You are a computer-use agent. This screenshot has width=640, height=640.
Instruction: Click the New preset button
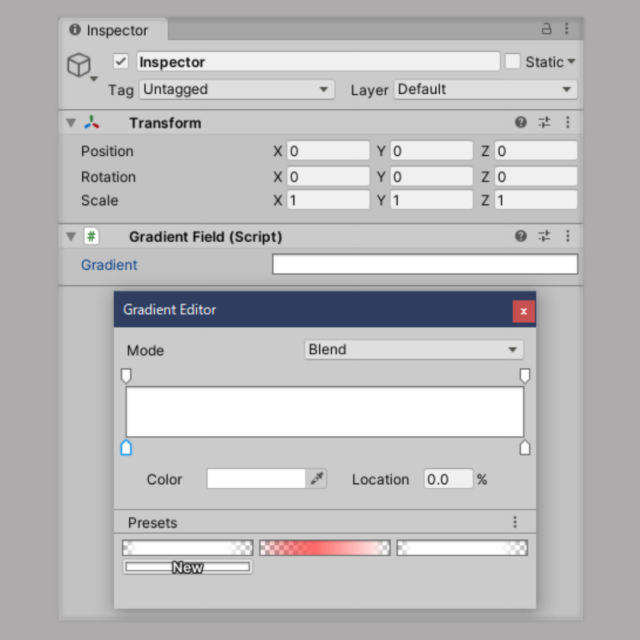[187, 567]
